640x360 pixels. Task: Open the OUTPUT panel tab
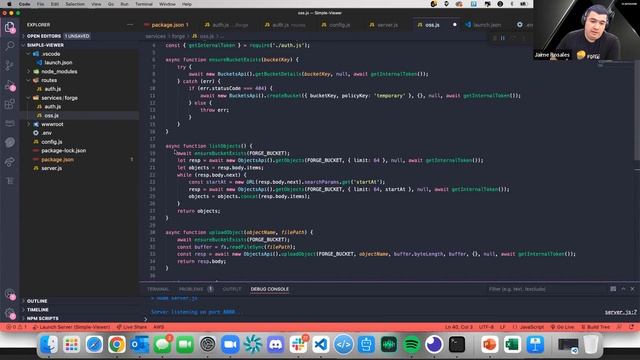(x=232, y=289)
